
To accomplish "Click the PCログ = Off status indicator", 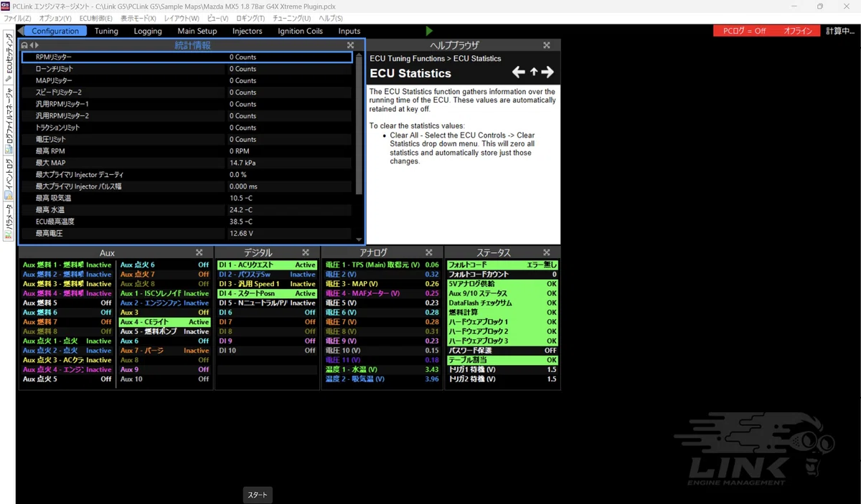I will (x=744, y=31).
